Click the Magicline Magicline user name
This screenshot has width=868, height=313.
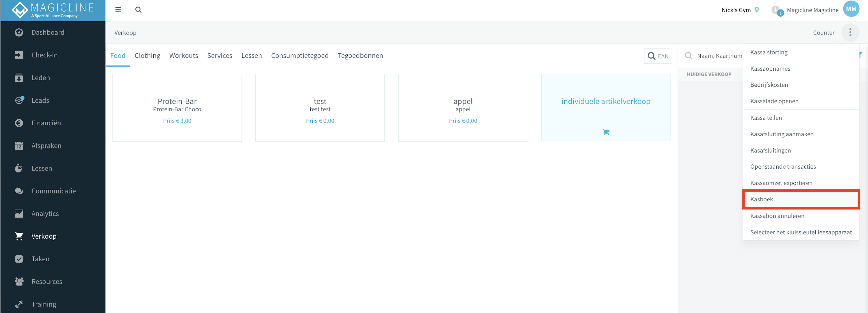point(812,10)
